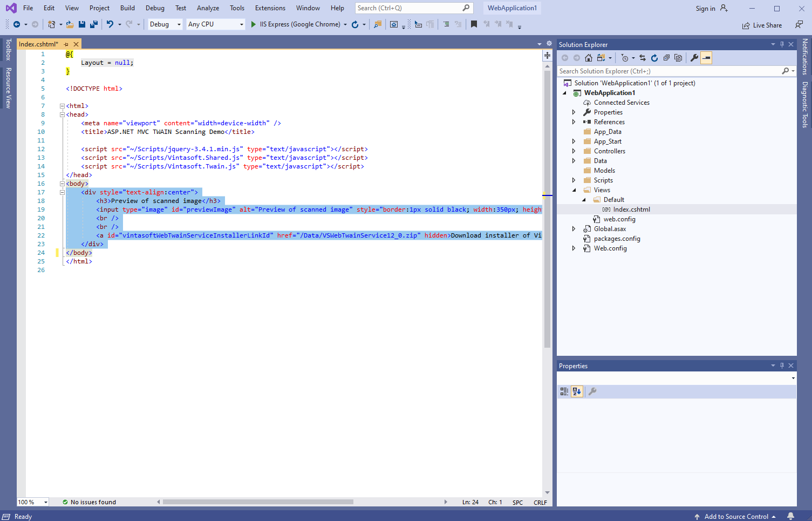
Task: Click the bookmark icon in the toolbar
Action: pyautogui.click(x=474, y=24)
